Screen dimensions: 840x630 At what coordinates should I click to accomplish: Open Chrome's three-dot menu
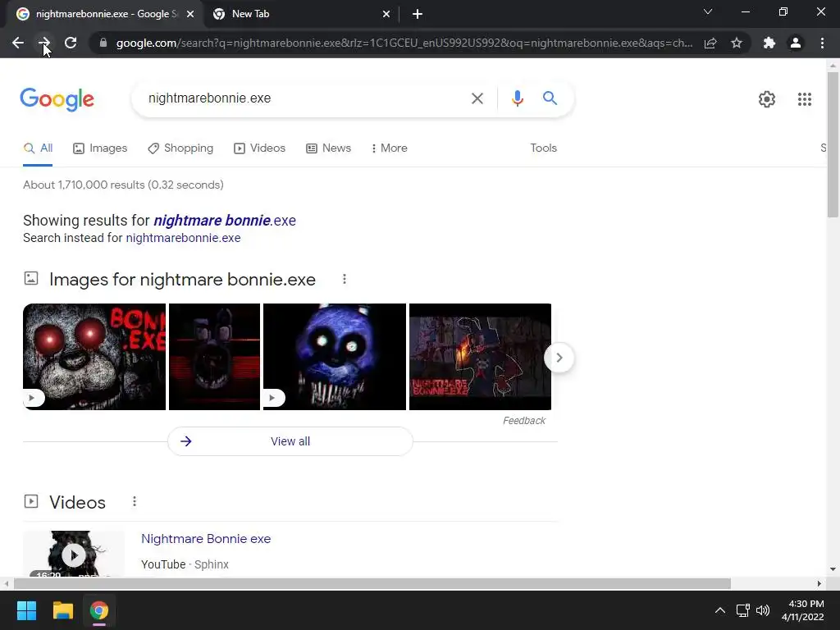(822, 43)
